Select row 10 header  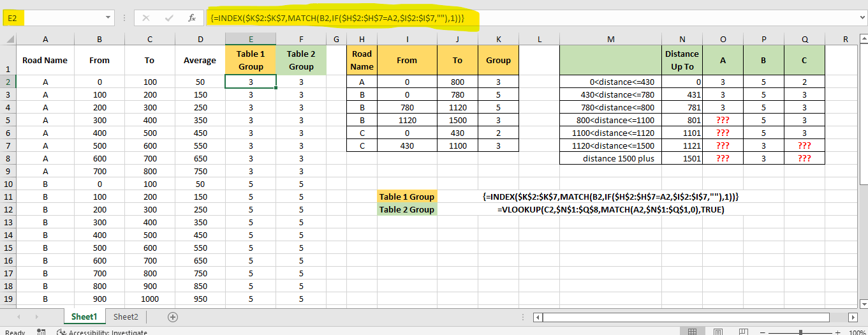pyautogui.click(x=8, y=184)
